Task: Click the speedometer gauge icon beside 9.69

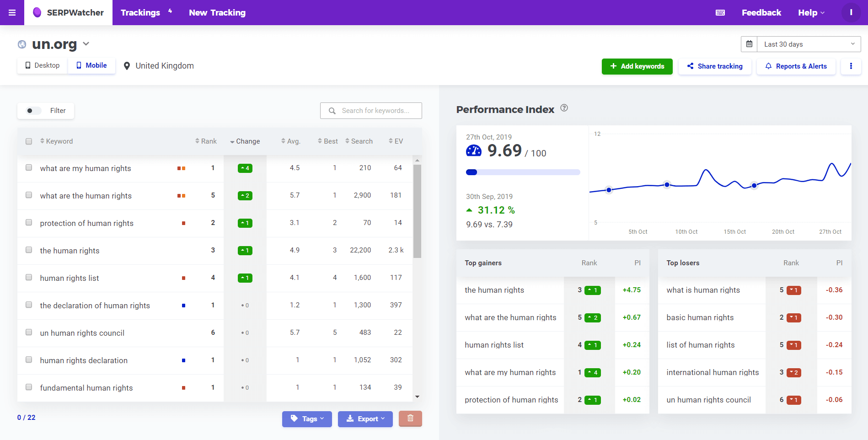Action: click(x=474, y=150)
